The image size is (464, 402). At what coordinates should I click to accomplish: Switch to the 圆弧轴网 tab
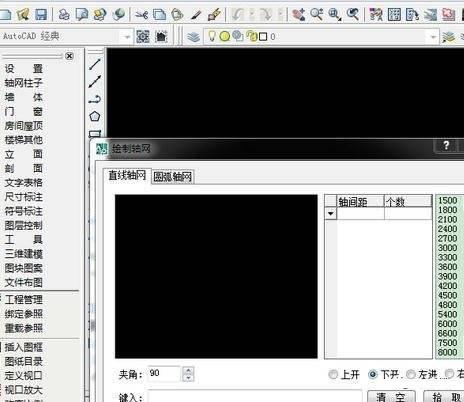(172, 176)
